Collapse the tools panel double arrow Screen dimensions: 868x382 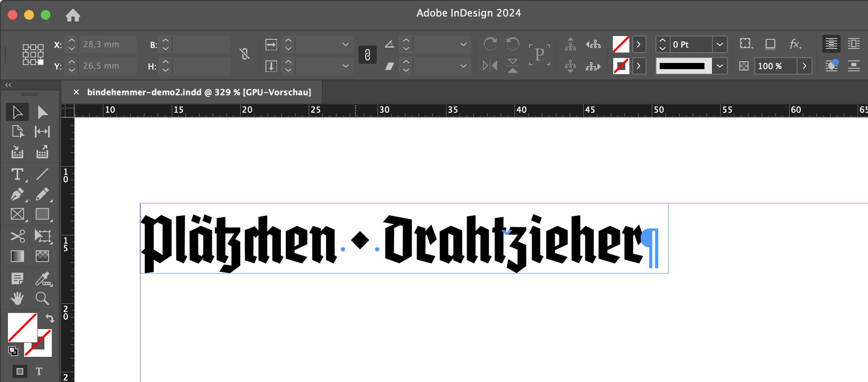pos(8,85)
